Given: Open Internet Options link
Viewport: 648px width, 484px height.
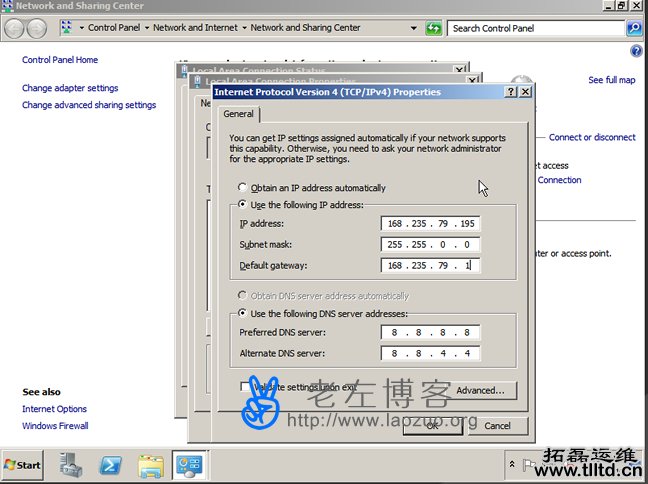Looking at the screenshot, I should 55,409.
